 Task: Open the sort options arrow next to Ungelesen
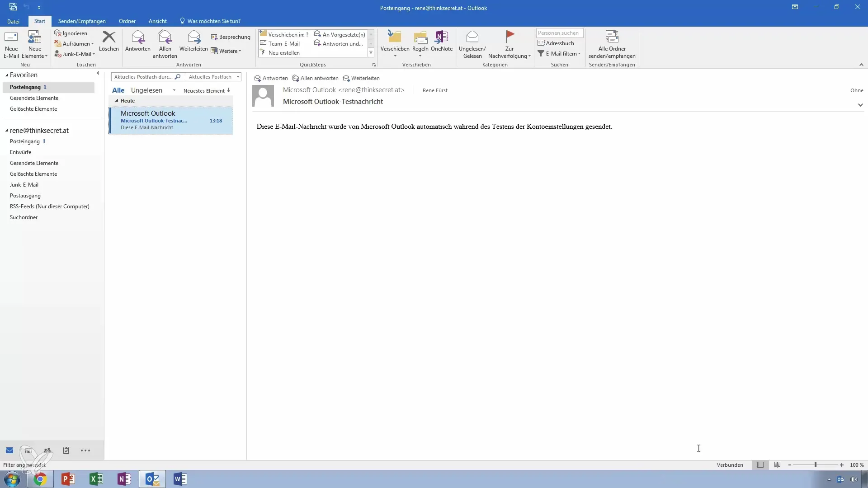click(x=174, y=90)
